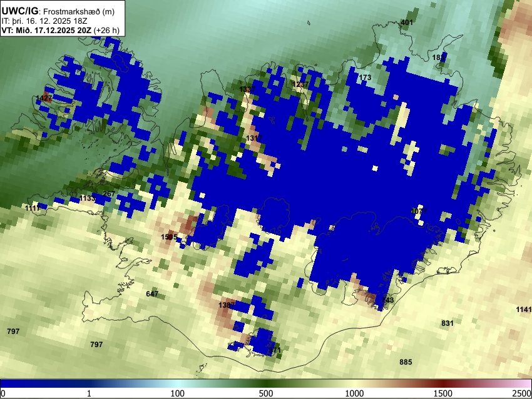
Task: Click the 1337 value label
Action: coord(247,89)
